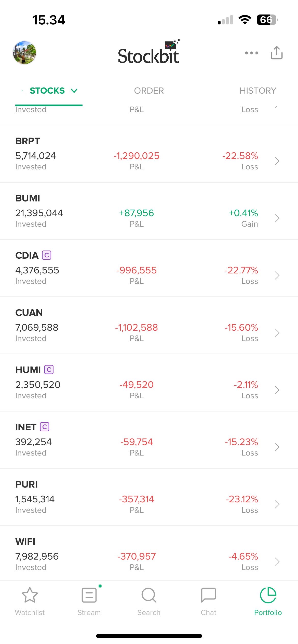Tap the Search magnifier icon

click(149, 595)
